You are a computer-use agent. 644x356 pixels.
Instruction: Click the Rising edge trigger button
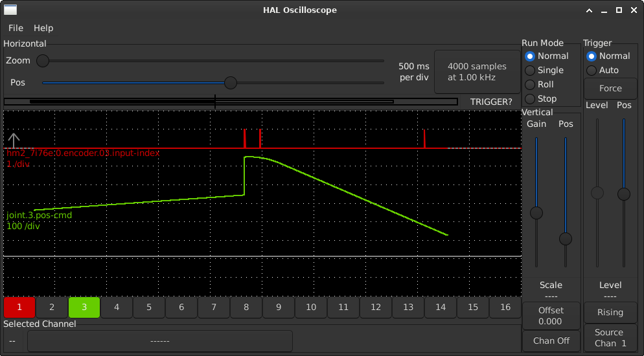(610, 313)
